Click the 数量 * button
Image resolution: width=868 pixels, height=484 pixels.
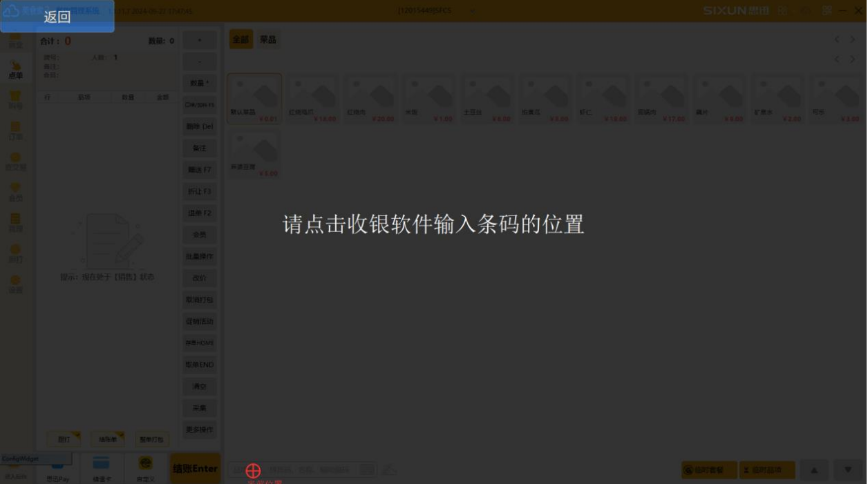(x=200, y=84)
